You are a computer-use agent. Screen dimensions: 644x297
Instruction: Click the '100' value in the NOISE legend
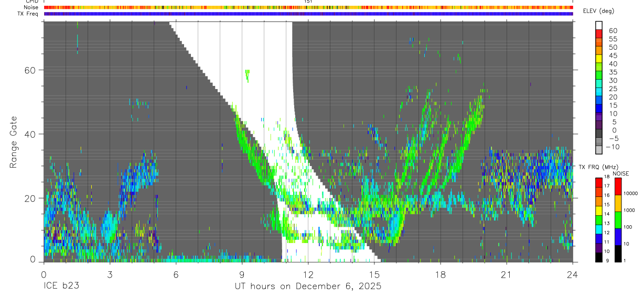628,227
